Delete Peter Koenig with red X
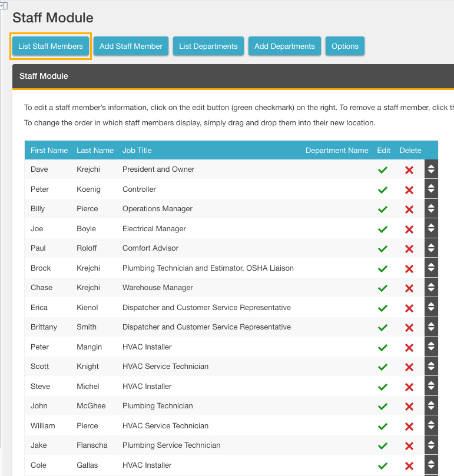Screen dimensions: 454x476 point(409,190)
